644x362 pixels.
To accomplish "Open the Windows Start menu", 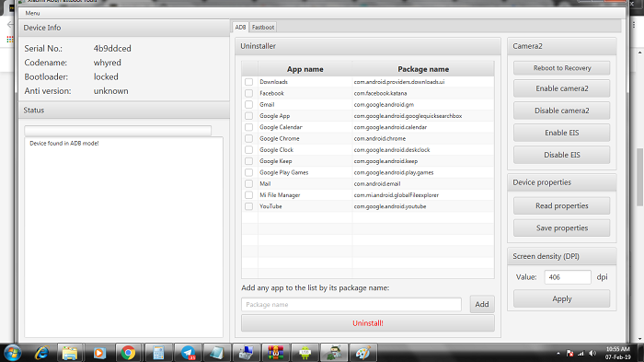I will (x=12, y=353).
